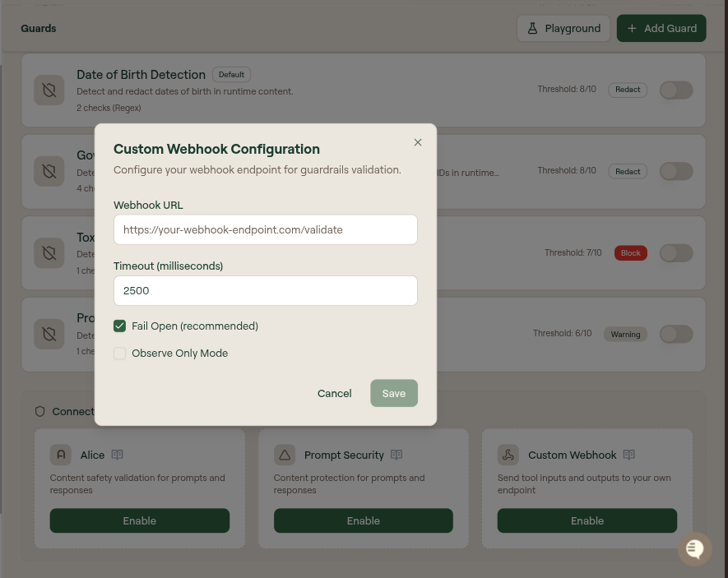
Task: Click the Prompt Security triangle icon
Action: [285, 455]
